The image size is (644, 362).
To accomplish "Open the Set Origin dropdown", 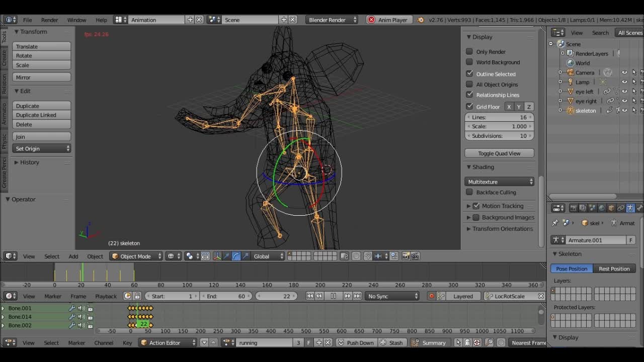I will coord(42,149).
